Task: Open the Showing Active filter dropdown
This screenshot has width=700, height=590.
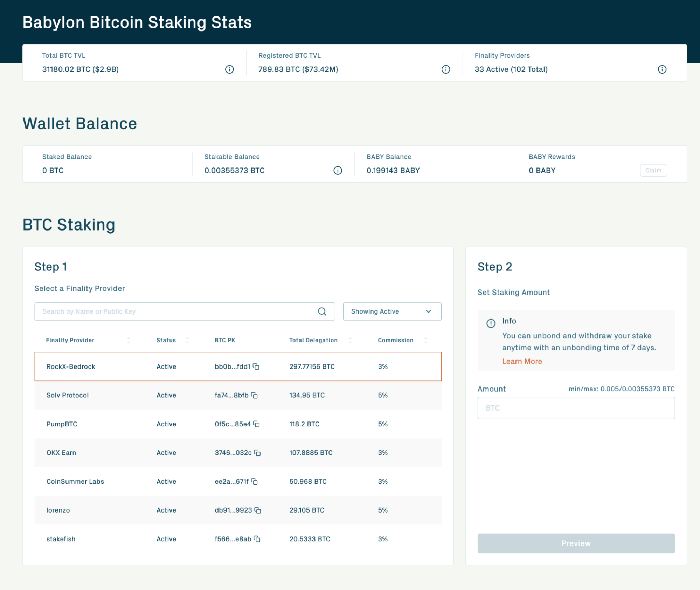Action: [x=392, y=311]
